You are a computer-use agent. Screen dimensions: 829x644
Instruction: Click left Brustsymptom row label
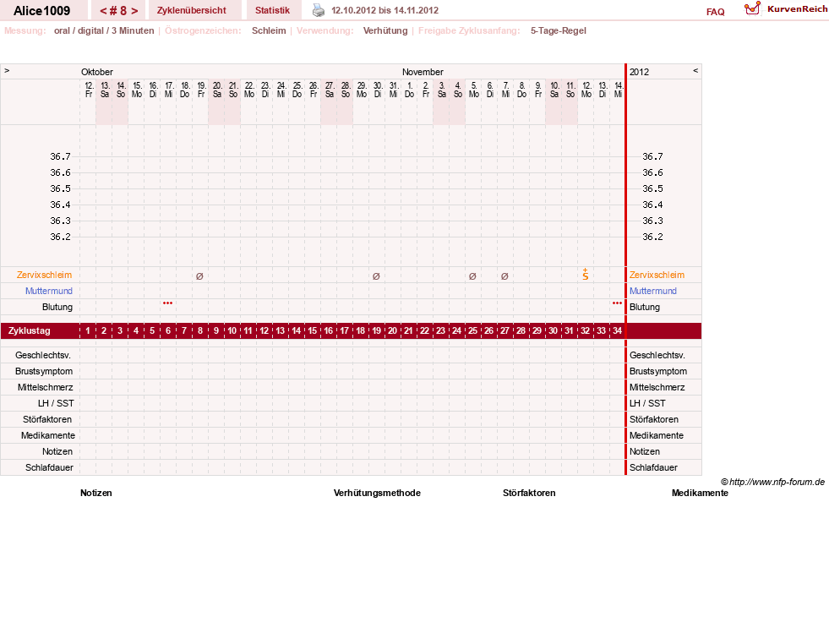[44, 371]
